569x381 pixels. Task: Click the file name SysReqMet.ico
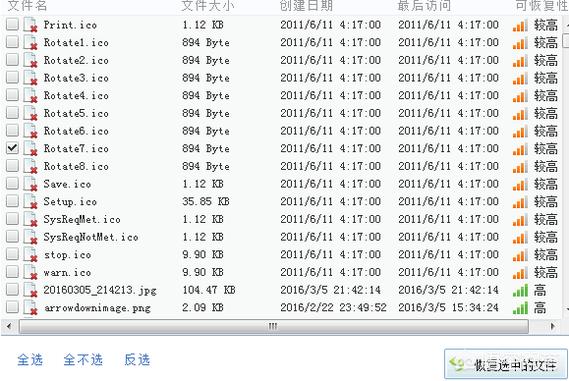click(82, 219)
